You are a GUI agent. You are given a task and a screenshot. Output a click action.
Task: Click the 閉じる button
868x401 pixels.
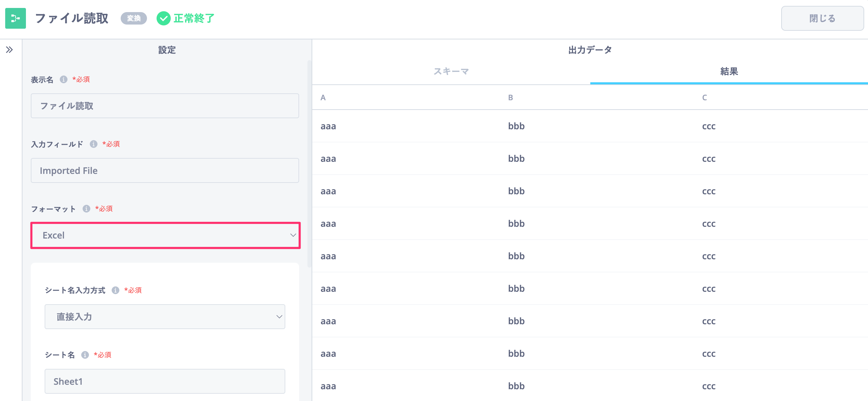[x=822, y=18]
